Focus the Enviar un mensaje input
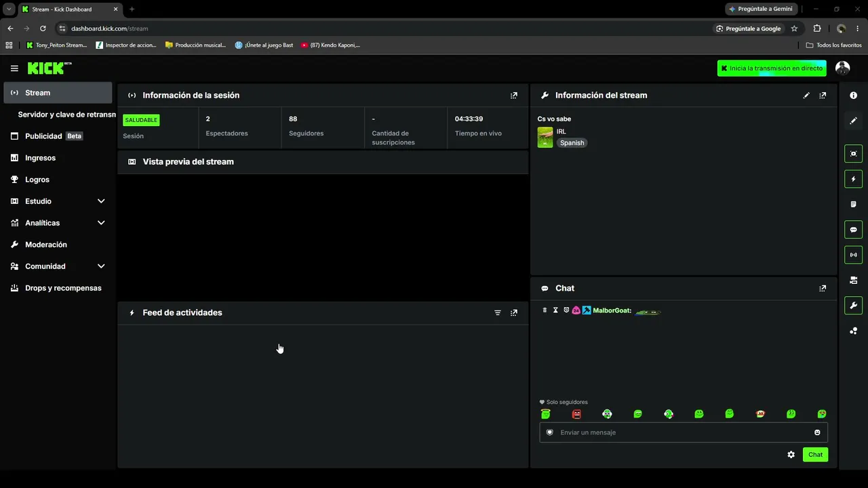868x488 pixels. coord(684,432)
